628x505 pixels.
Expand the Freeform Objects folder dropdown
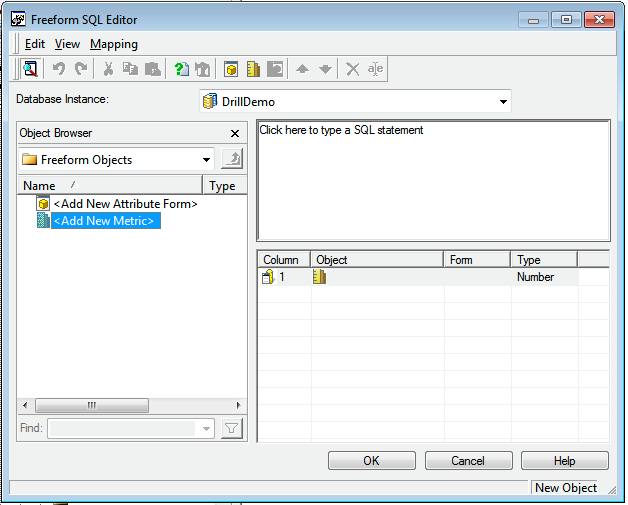(206, 159)
